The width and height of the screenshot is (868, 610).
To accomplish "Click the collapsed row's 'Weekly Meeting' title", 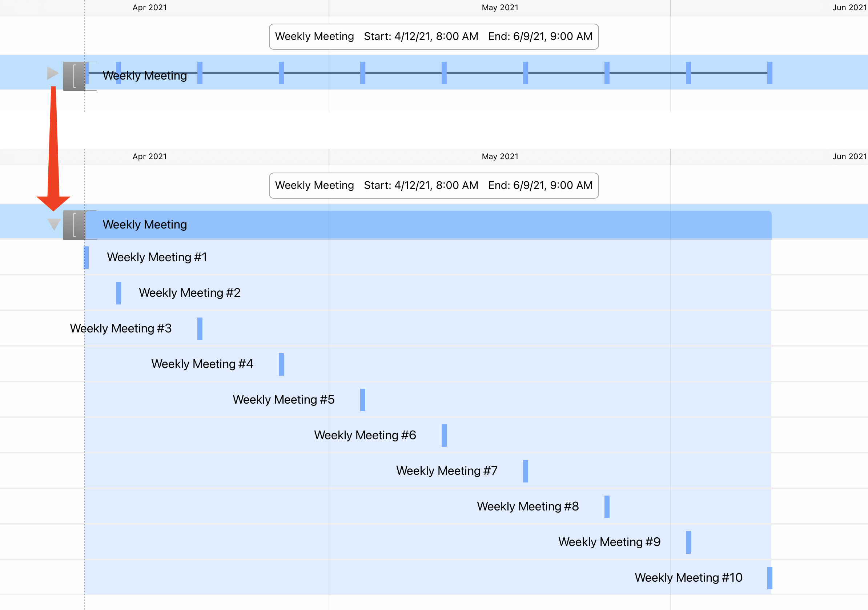I will tap(145, 76).
